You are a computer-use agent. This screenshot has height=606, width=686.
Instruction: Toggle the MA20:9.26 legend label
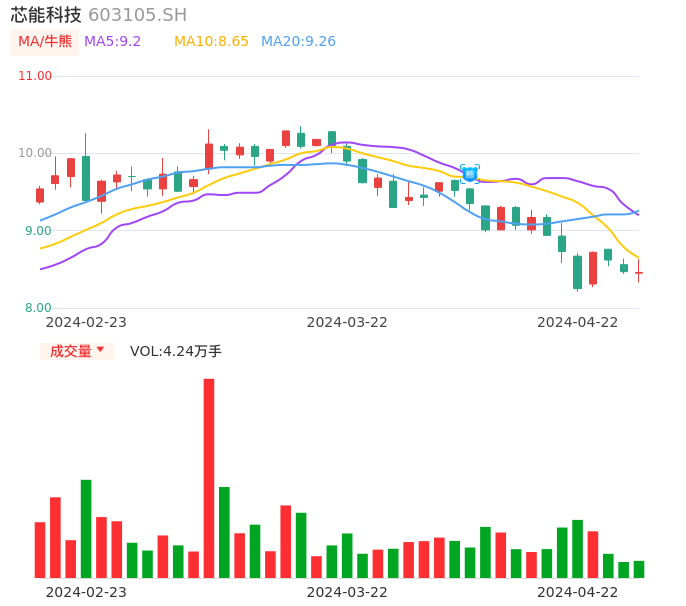298,42
